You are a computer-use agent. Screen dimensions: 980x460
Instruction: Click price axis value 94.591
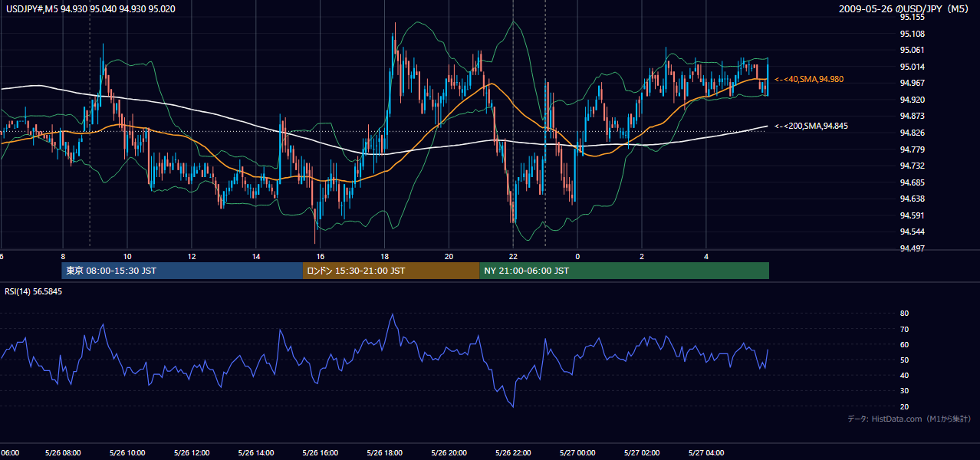[913, 215]
